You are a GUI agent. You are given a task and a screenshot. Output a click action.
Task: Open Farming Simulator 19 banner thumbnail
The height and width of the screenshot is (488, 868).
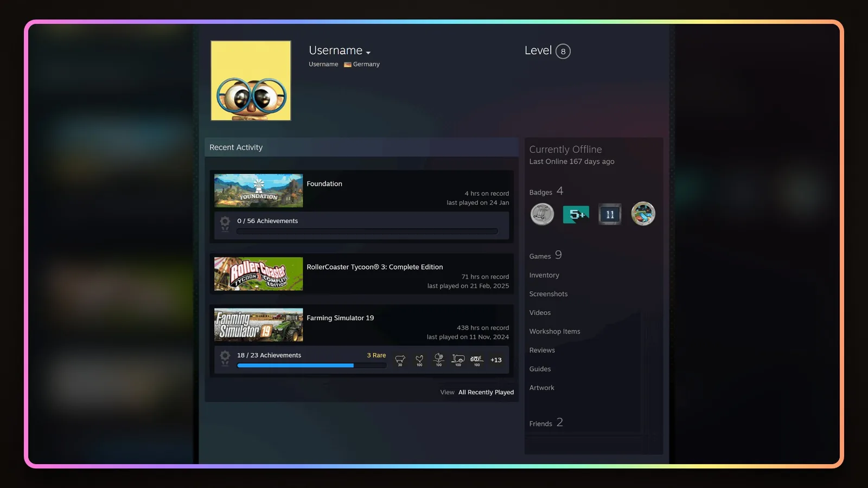coord(259,325)
